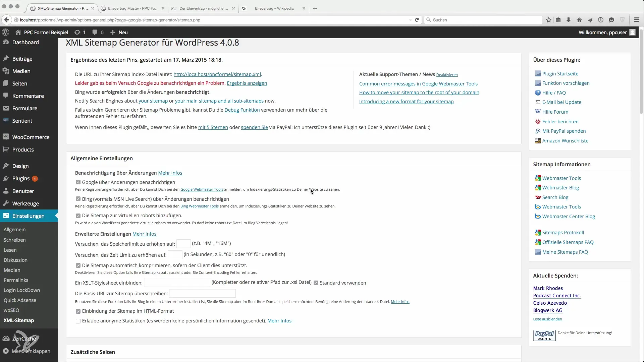Go back with the browser back arrow
644x362 pixels.
pos(6,20)
